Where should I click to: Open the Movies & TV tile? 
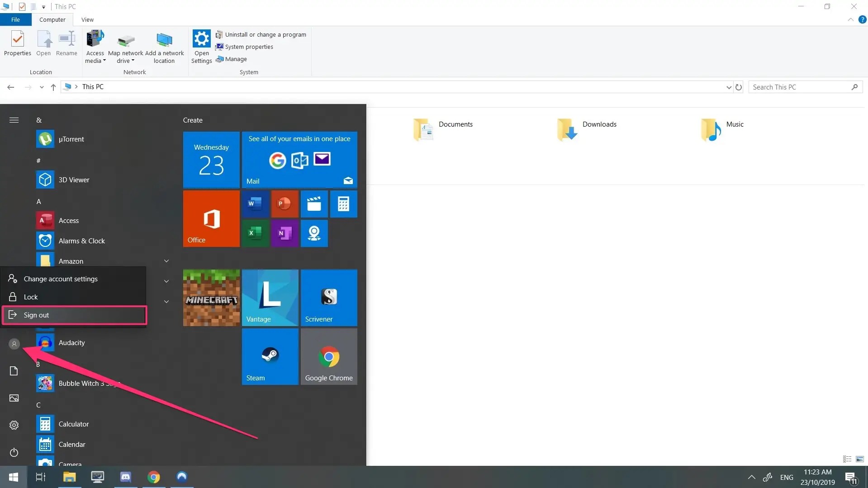coord(314,204)
